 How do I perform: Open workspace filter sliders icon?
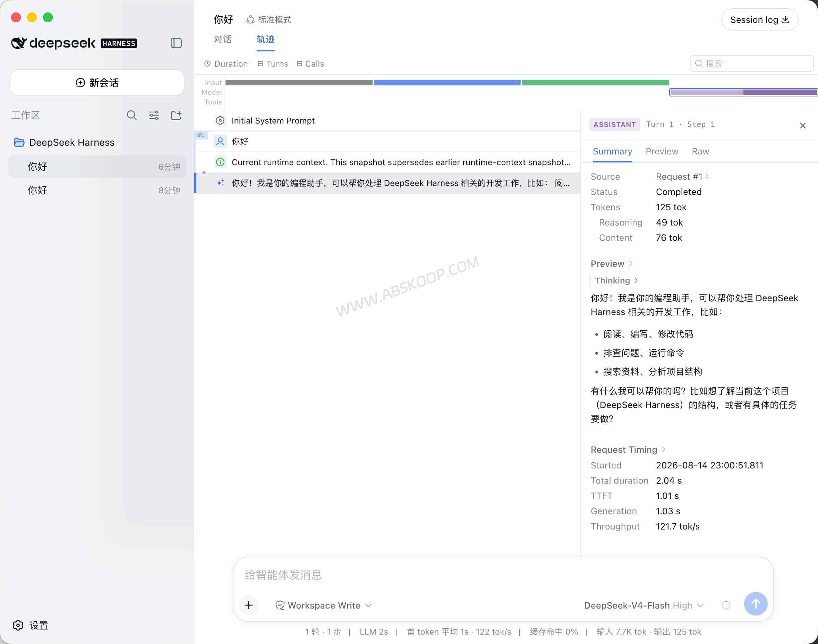(x=154, y=115)
